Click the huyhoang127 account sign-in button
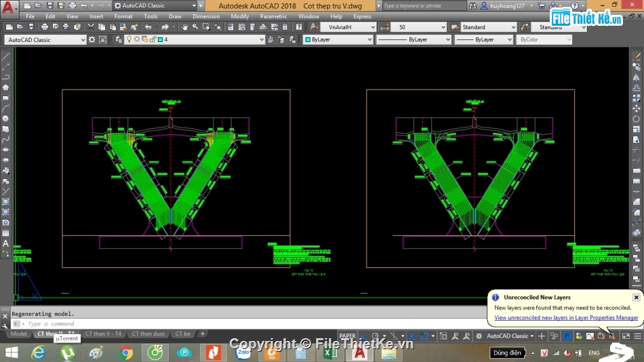Viewport: 644px width, 362px height. [506, 5]
